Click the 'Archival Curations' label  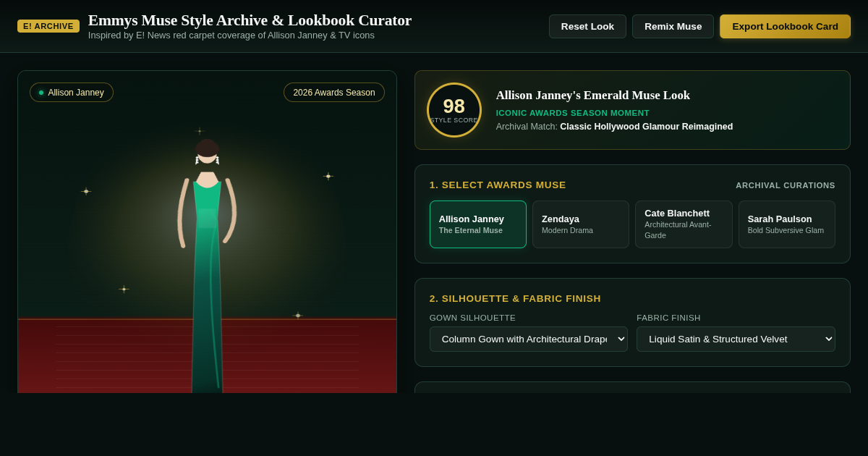(786, 185)
